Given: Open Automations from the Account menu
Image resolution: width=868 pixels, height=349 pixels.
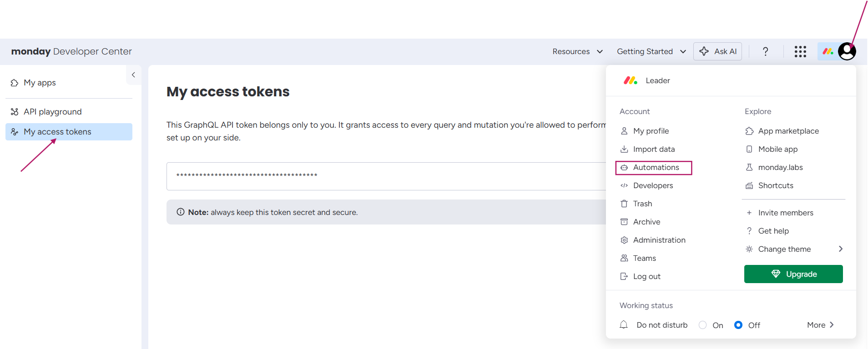Looking at the screenshot, I should click(x=656, y=167).
